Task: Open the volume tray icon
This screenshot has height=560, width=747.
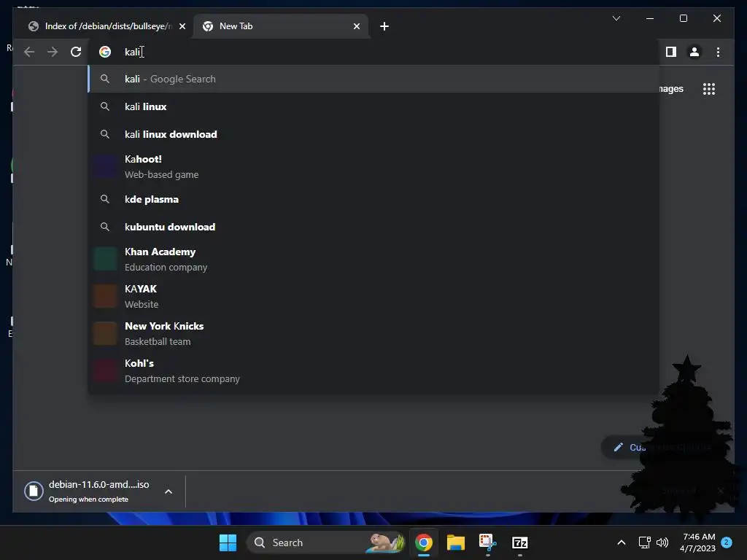Action: pos(662,542)
